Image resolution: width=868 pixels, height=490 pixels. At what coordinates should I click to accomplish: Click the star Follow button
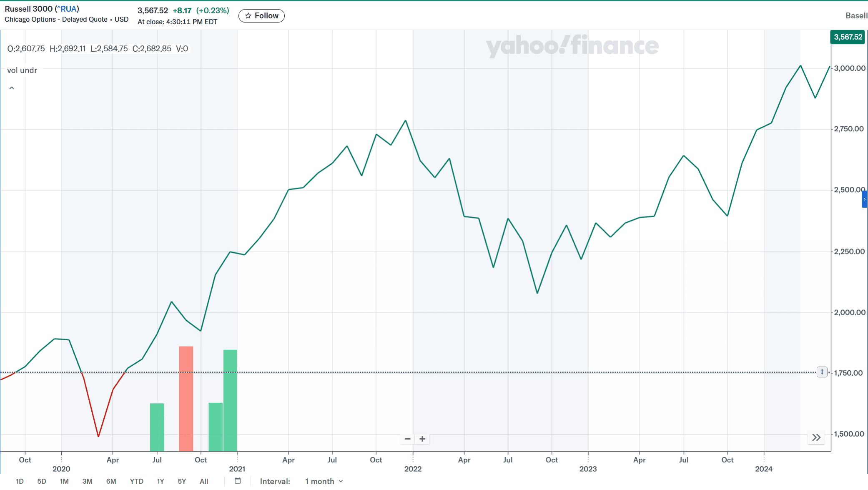261,16
